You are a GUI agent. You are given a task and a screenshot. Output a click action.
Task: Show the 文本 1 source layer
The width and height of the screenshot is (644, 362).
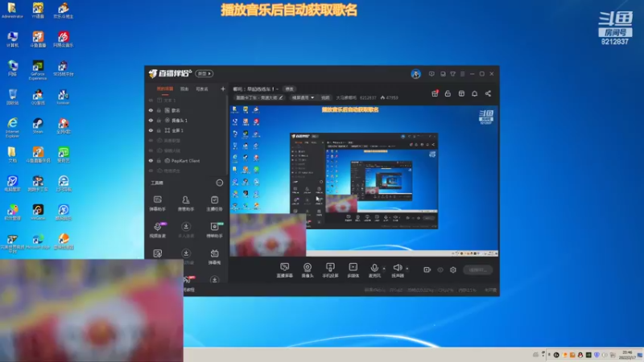coord(151,100)
